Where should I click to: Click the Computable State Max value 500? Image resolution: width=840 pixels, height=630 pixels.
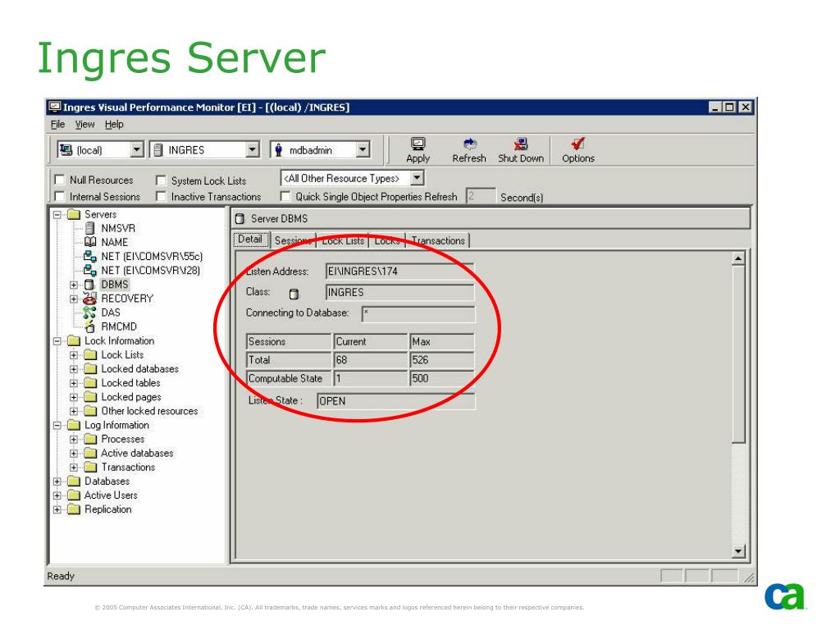(x=442, y=378)
